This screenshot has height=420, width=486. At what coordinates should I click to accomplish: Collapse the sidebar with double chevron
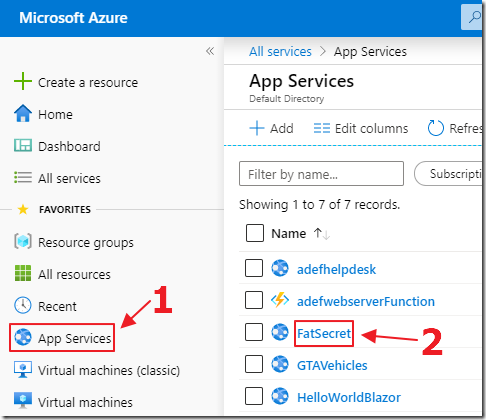pos(210,51)
